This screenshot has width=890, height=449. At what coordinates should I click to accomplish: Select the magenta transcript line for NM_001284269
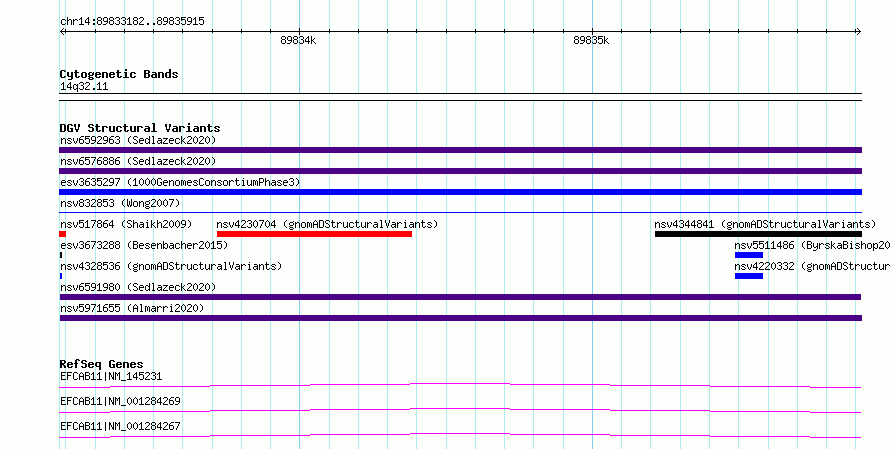point(460,411)
